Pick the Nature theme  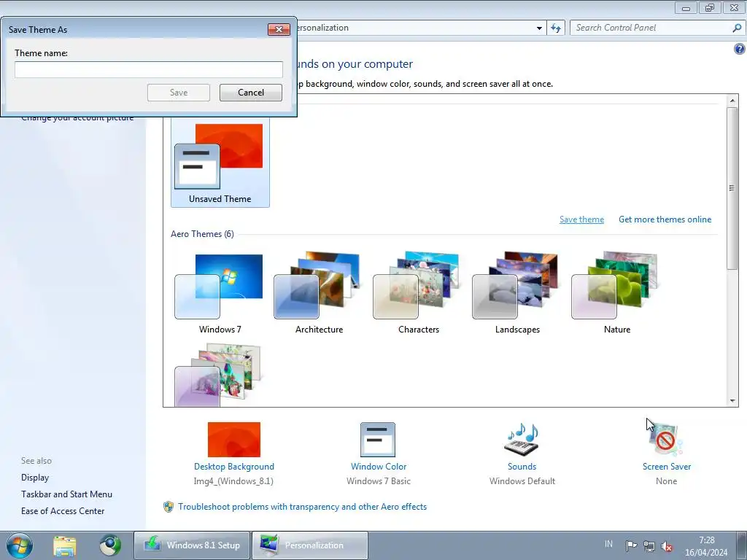click(x=616, y=293)
